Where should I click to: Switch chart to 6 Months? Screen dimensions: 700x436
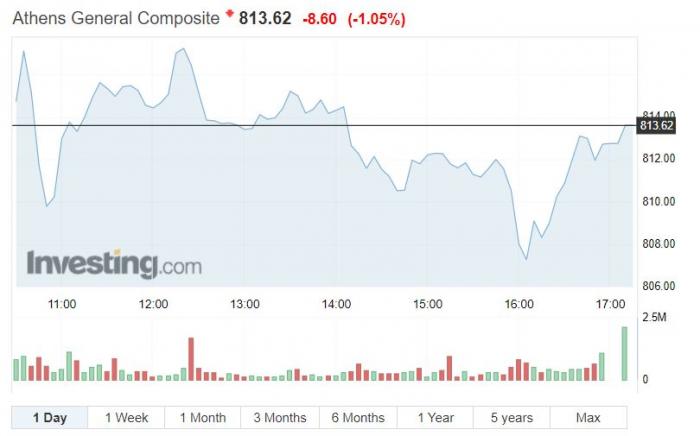357,417
